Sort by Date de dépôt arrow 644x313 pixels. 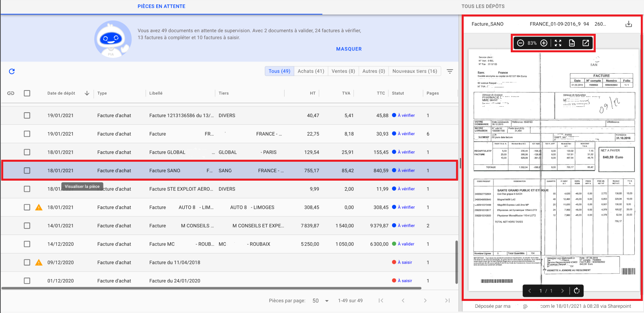(x=87, y=93)
